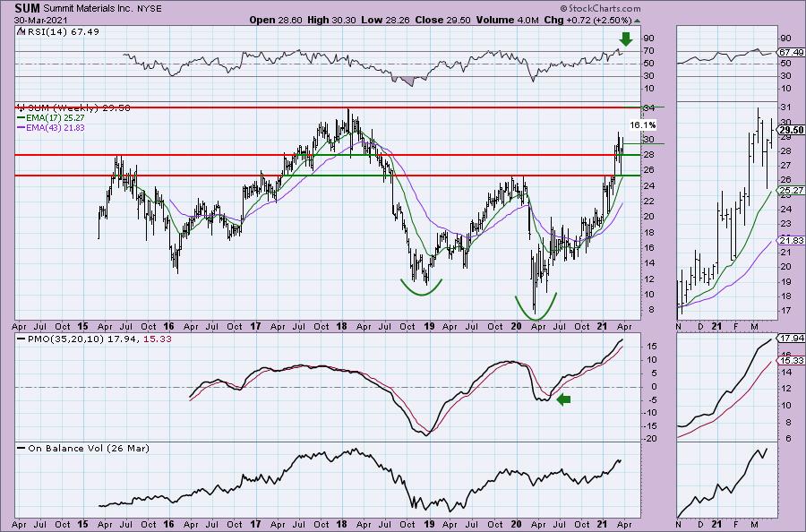Click the 17 price label on zoomed panel
The height and width of the screenshot is (532, 806).
(785, 311)
